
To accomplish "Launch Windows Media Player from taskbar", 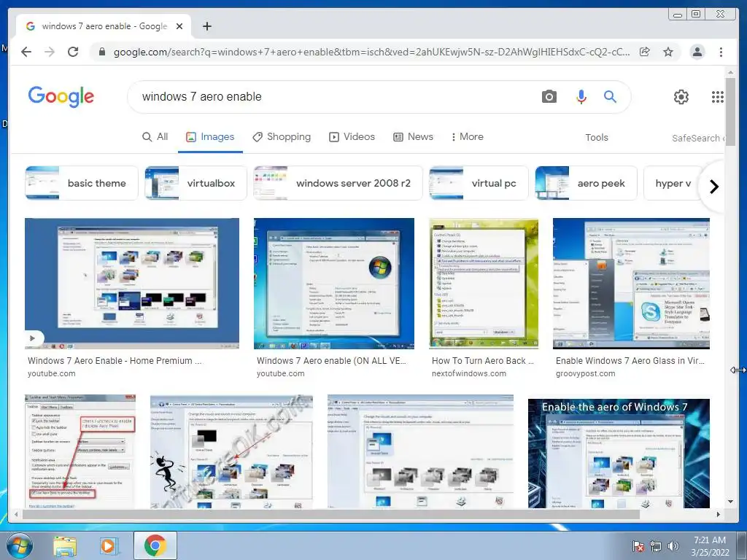I will click(109, 546).
